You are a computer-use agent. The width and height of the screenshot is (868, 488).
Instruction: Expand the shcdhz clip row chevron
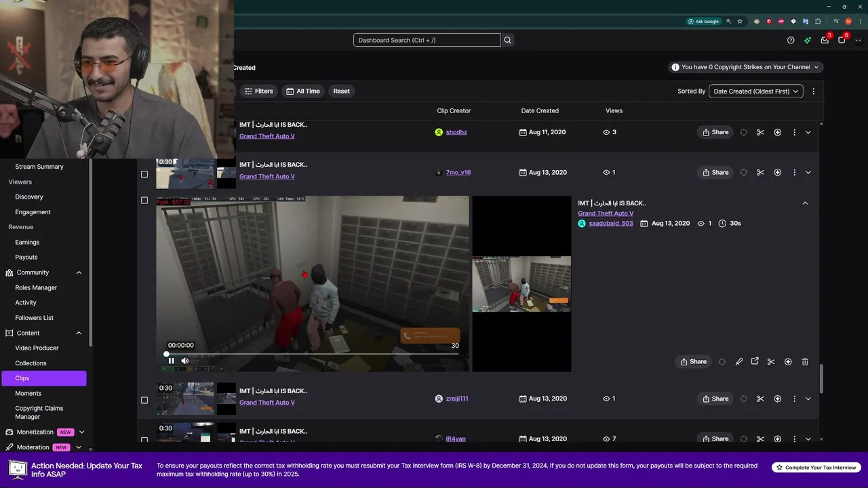[x=808, y=132]
